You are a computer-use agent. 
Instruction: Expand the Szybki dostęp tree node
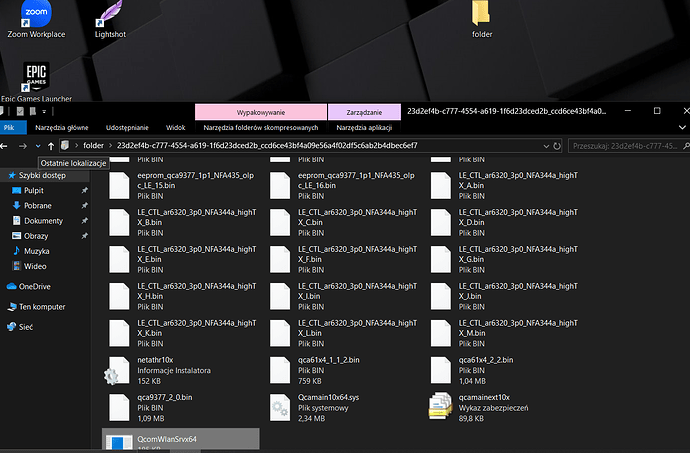point(4,174)
